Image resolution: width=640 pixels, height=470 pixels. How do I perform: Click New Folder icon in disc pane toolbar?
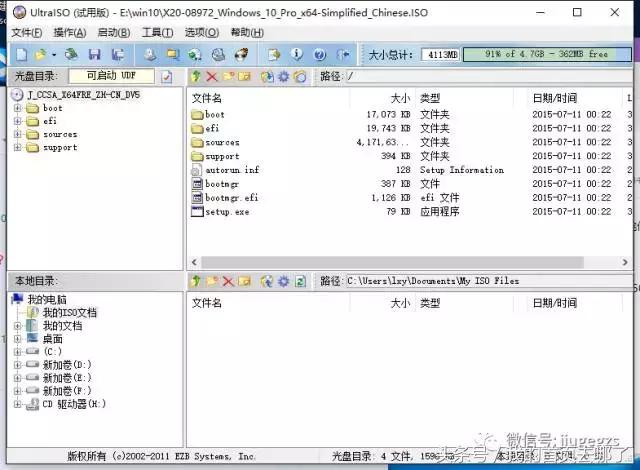click(x=228, y=76)
